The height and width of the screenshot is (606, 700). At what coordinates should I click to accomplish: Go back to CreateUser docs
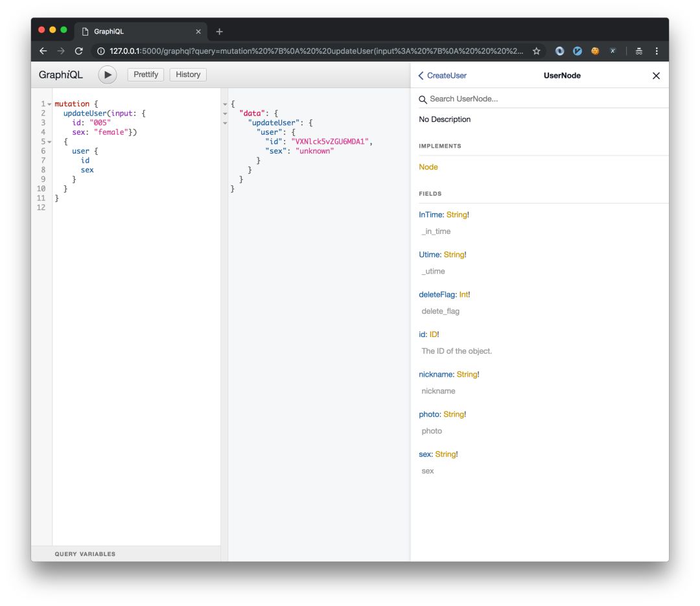click(443, 75)
